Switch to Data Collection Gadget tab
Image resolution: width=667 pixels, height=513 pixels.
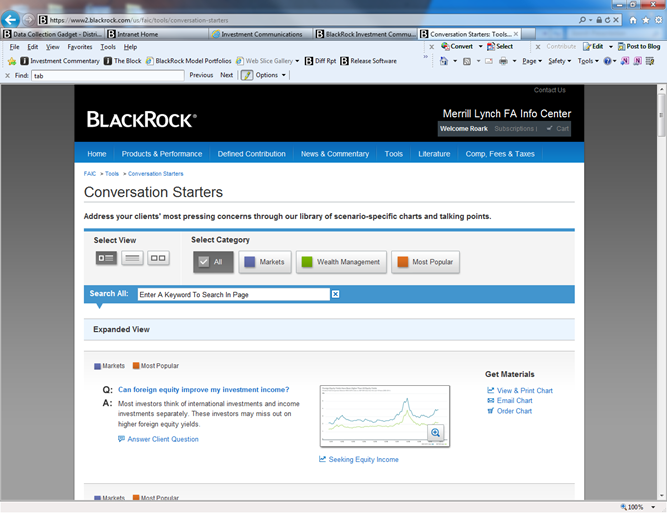click(53, 34)
